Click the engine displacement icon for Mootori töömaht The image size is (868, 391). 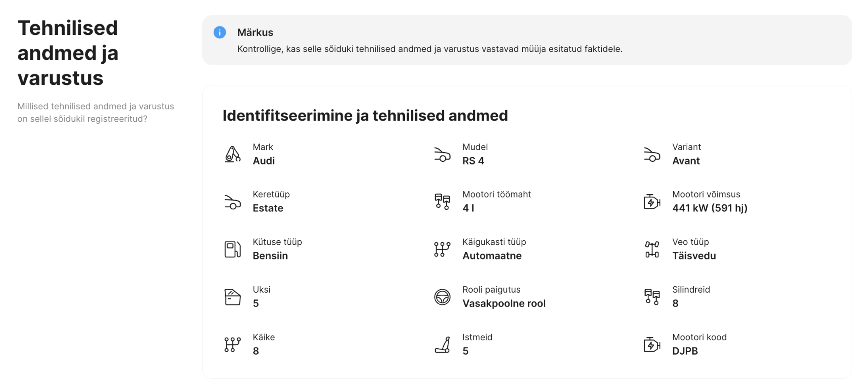pyautogui.click(x=442, y=201)
